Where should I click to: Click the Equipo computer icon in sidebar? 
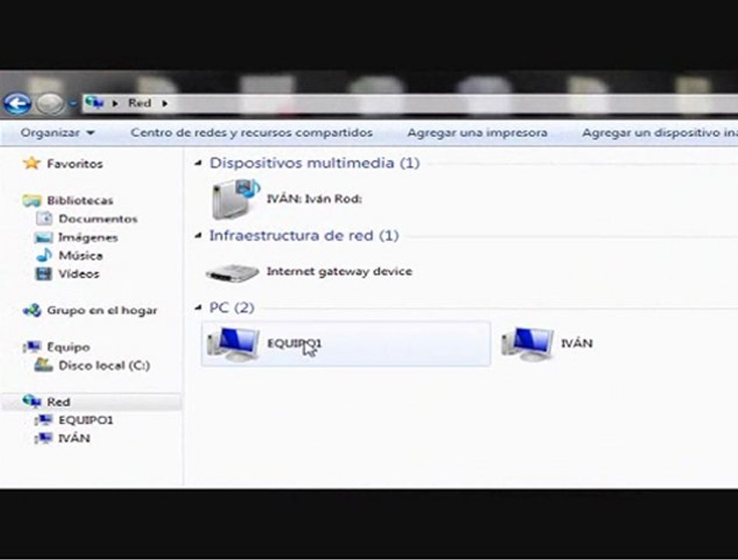(x=32, y=347)
